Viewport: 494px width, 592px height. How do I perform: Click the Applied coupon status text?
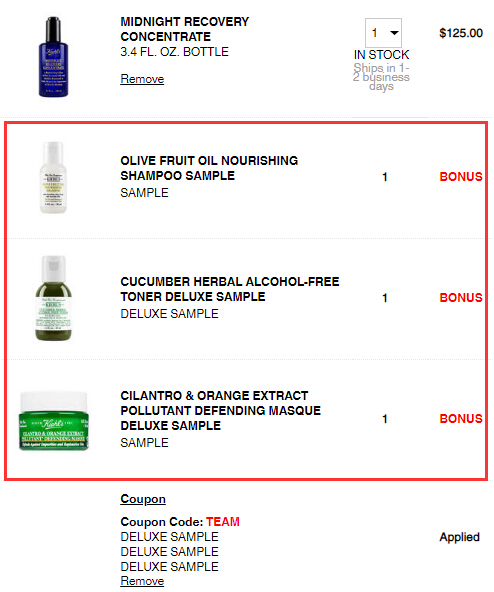(x=459, y=537)
